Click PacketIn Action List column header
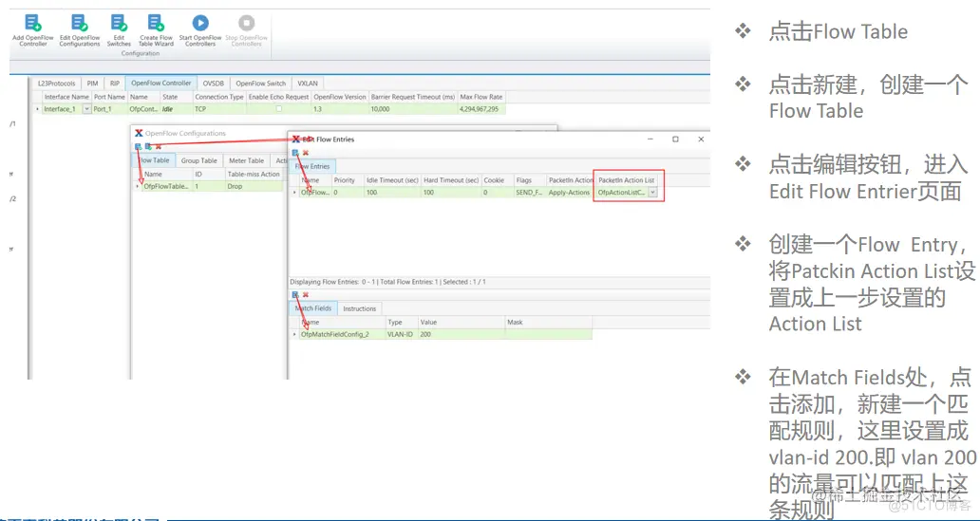 pyautogui.click(x=627, y=180)
